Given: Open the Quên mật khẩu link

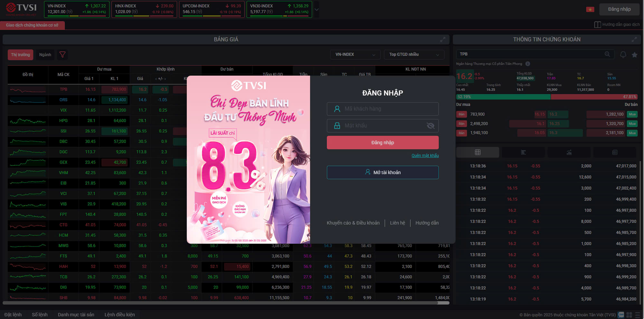Looking at the screenshot, I should (x=425, y=156).
